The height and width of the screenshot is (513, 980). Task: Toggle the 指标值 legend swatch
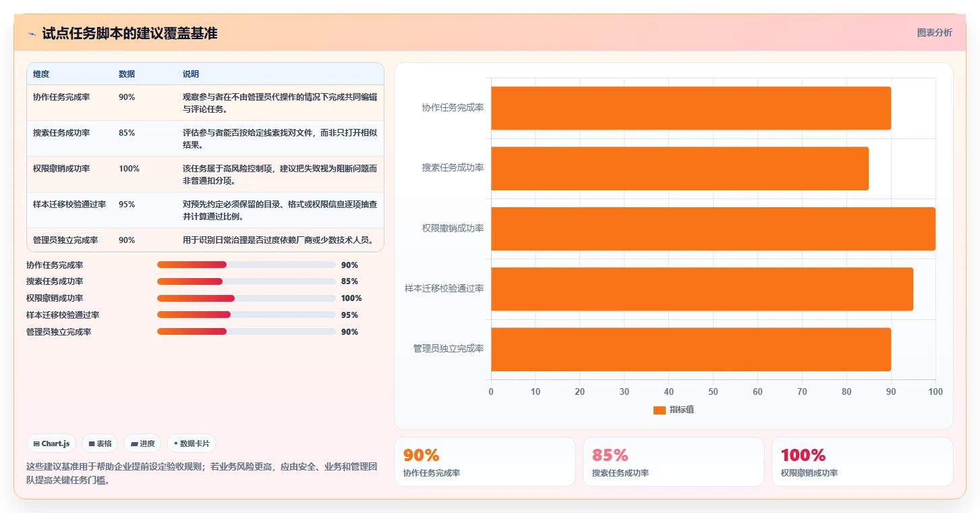pyautogui.click(x=659, y=410)
